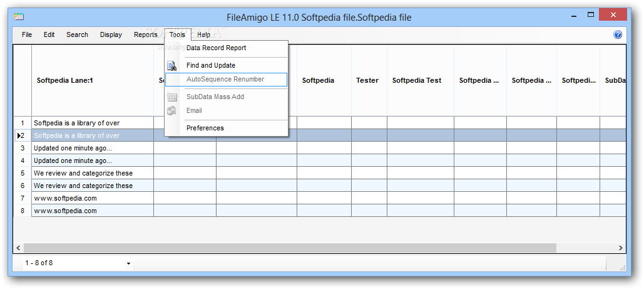Select row header number 5
Viewport: 644px width, 289px height.
tap(23, 173)
